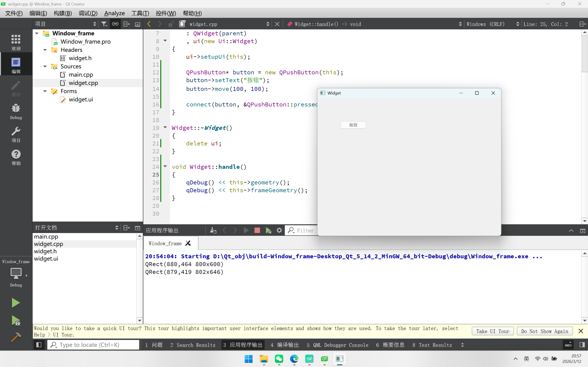588x367 pixels.
Task: Open output pane settings gear
Action: tap(279, 230)
